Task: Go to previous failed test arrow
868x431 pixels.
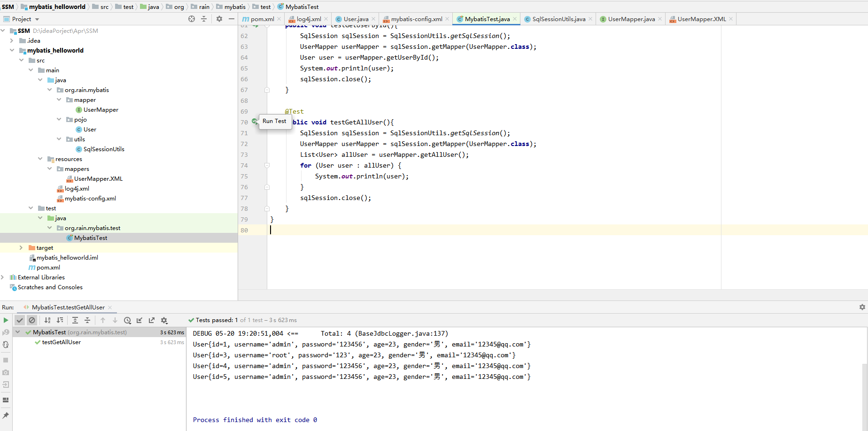Action: 103,320
